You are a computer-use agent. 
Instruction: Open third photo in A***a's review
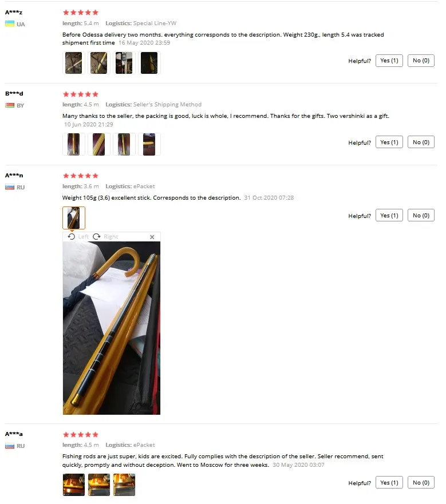click(x=124, y=485)
